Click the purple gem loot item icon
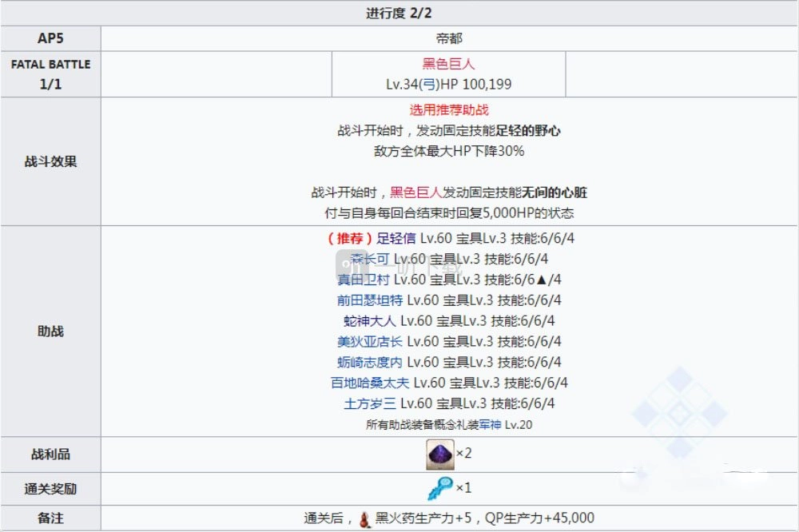Image resolution: width=799 pixels, height=532 pixels. 439,454
